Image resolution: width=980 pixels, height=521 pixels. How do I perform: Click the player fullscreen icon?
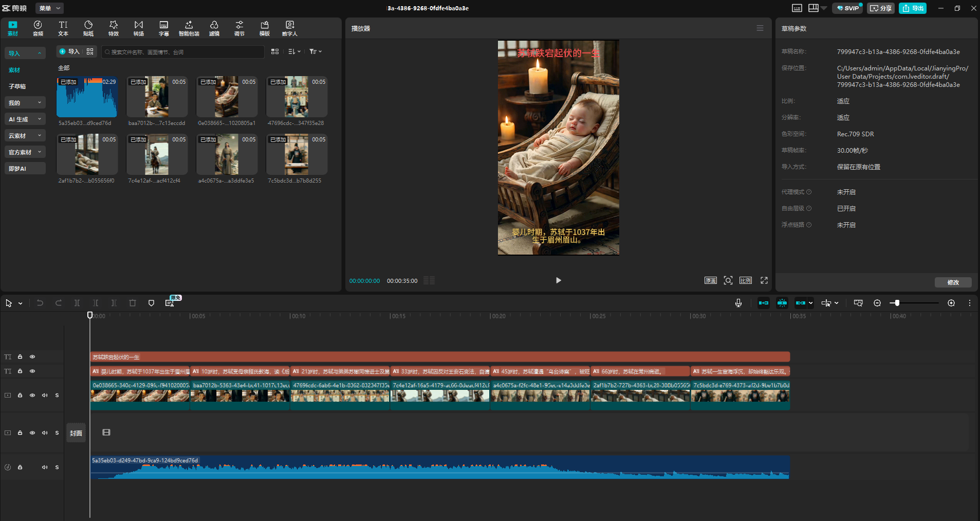(x=764, y=280)
